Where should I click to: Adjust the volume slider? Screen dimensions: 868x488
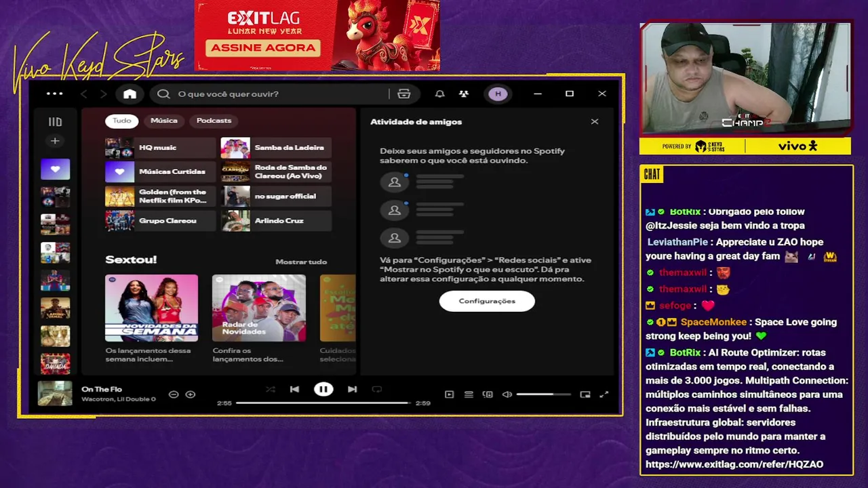coord(543,394)
